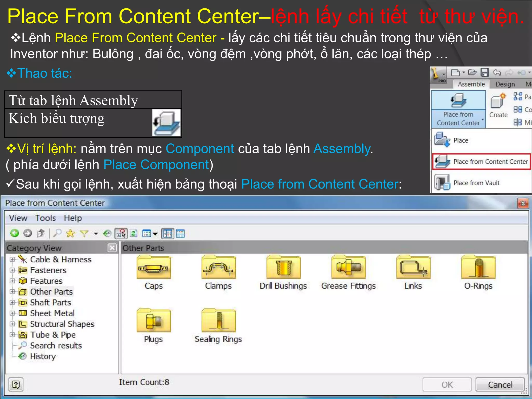Screen dimensions: 532x399
Task: Click the New file icon in quick access
Action: 455,72
